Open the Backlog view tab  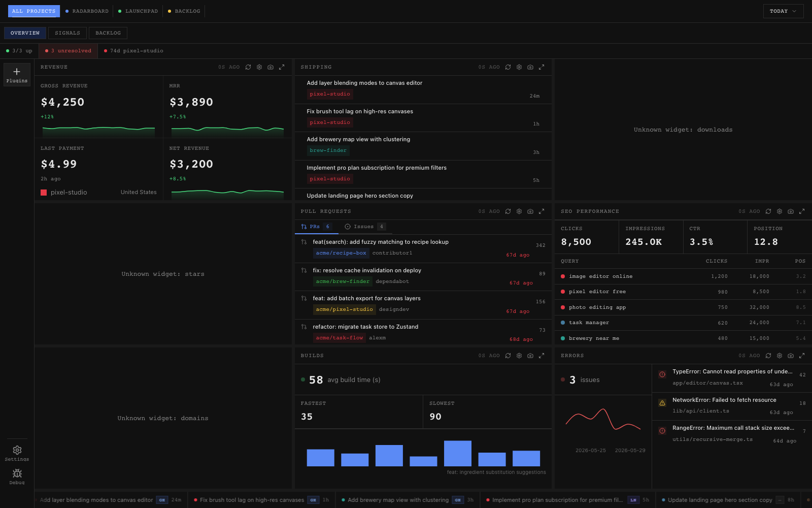108,33
